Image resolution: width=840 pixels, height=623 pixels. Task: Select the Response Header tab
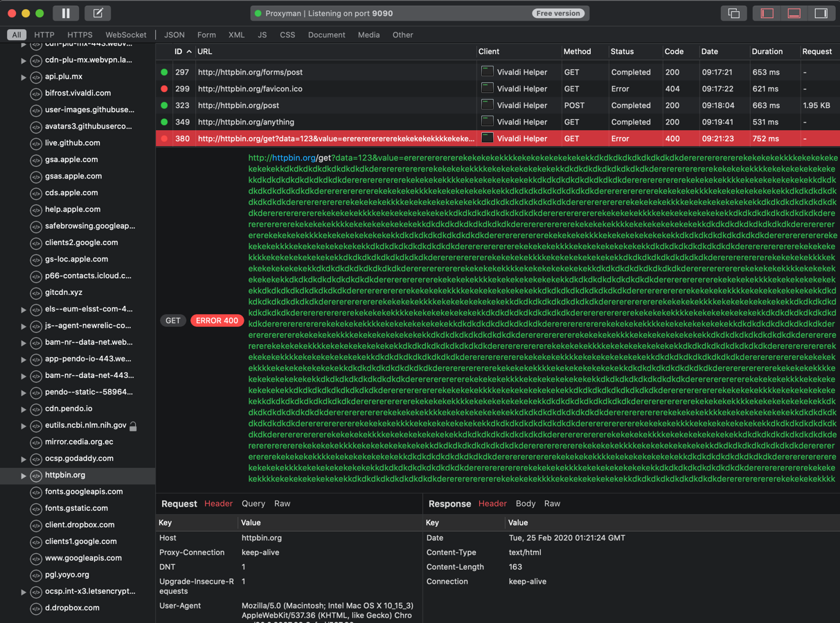pos(492,503)
